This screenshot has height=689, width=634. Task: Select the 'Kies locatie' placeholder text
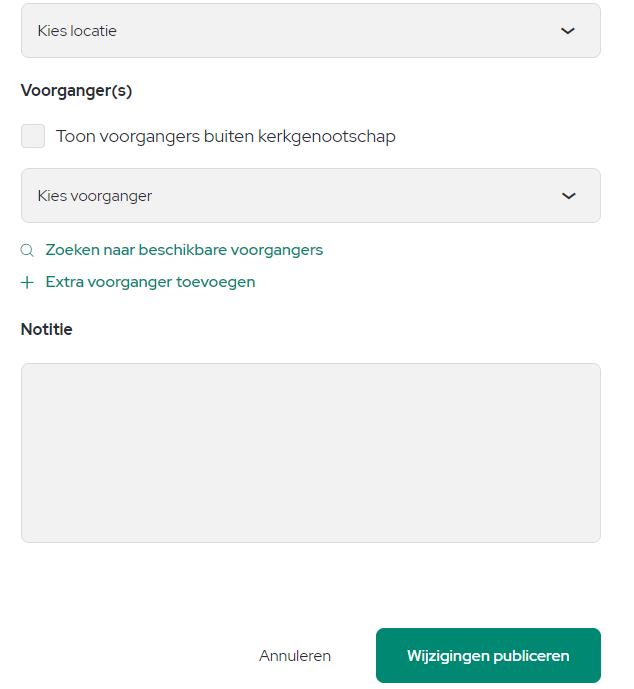click(77, 31)
